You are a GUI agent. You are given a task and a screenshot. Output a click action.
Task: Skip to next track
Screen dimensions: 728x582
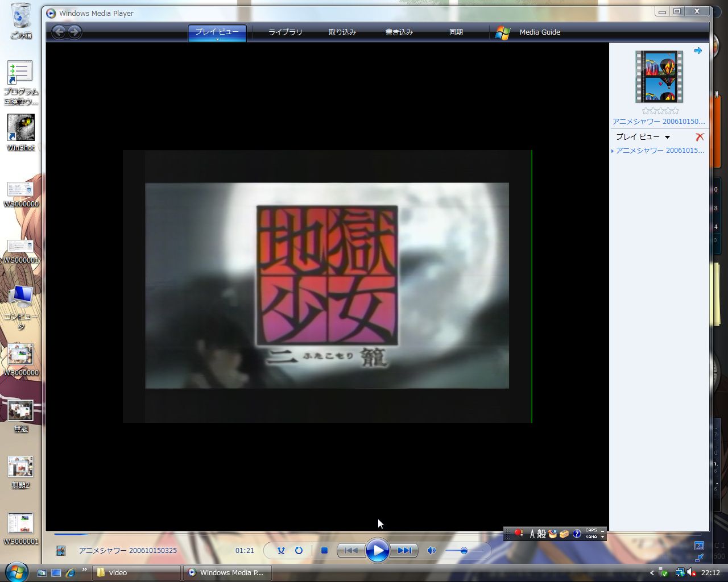[x=404, y=550]
